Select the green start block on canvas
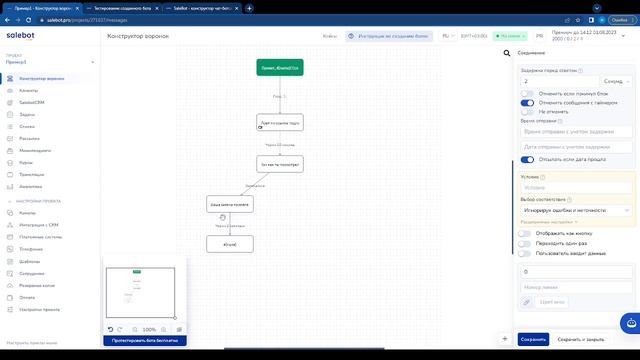Viewport: 640px width, 360px height. [x=280, y=67]
